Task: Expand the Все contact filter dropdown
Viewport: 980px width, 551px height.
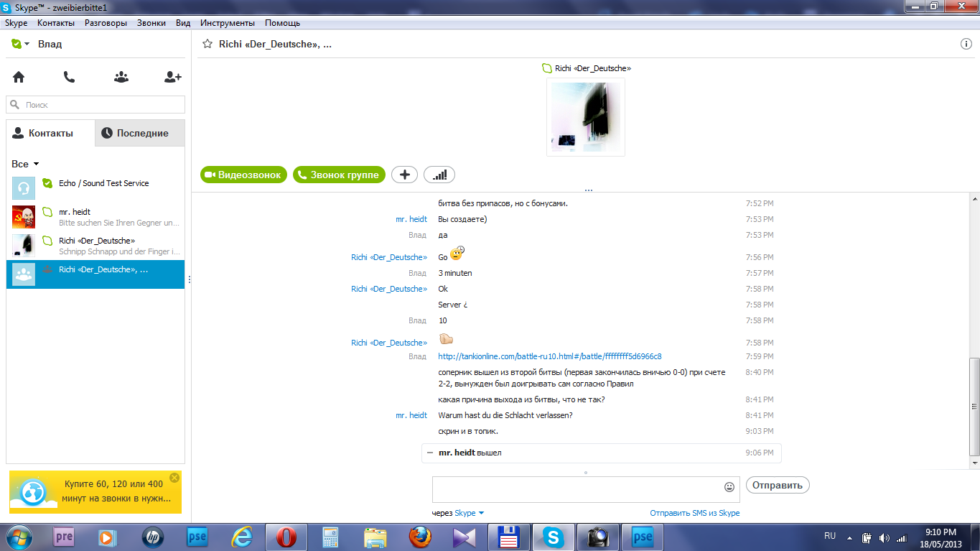Action: click(25, 164)
